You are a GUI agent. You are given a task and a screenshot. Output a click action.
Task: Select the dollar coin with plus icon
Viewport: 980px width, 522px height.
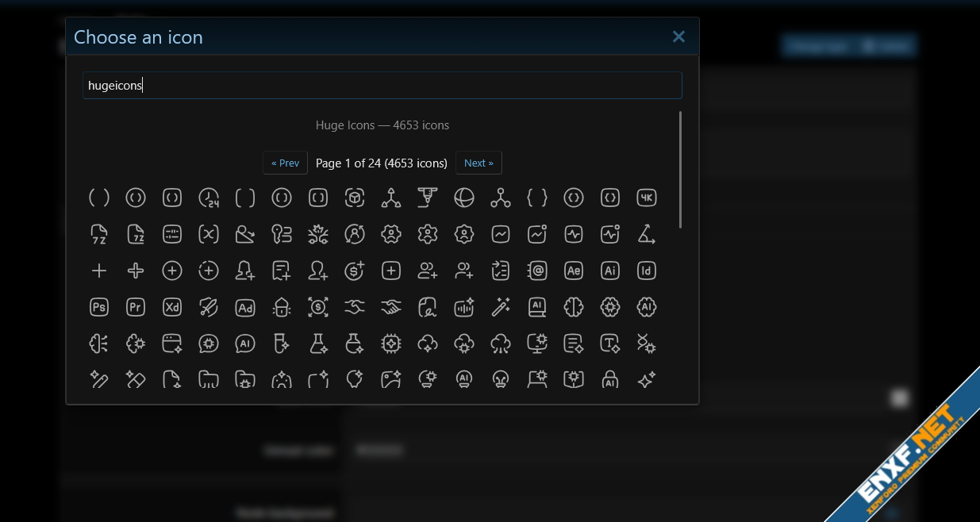355,271
